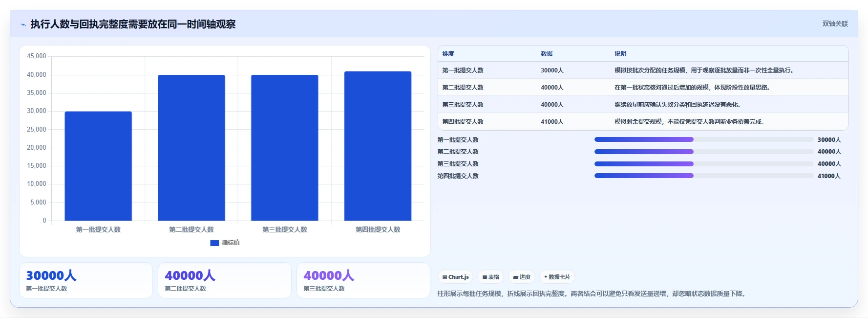
Task: Click the description starting 在第一批状态核对通过后
Action: (x=693, y=88)
